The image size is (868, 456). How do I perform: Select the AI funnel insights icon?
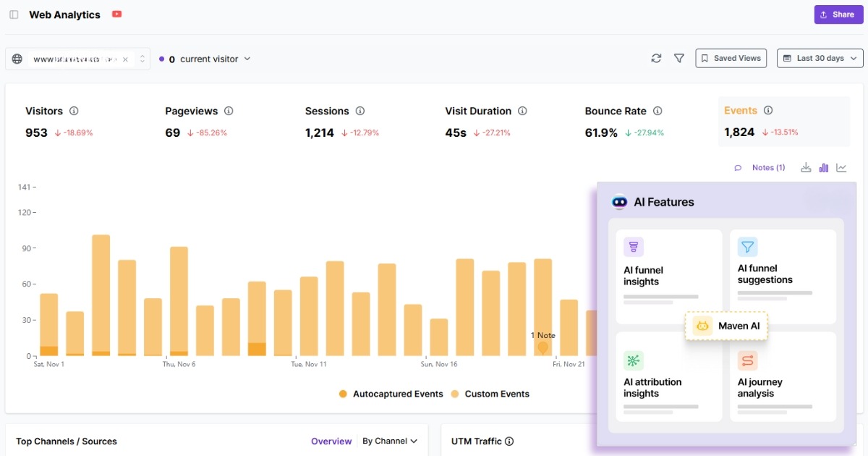pos(634,247)
